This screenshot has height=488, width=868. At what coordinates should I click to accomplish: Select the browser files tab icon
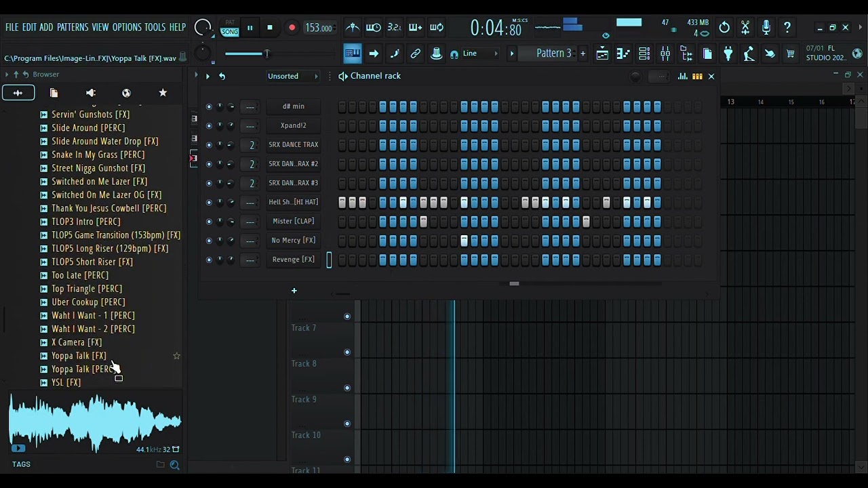tap(54, 93)
